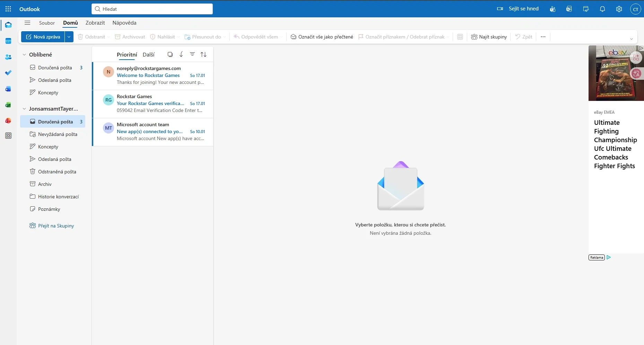Switch to the Zobrazit ribbon tab
644x345 pixels.
point(95,23)
